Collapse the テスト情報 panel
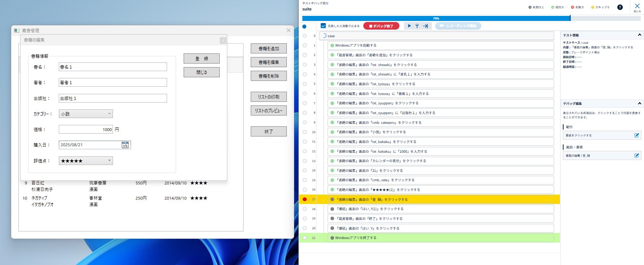Viewport: 644px width, 265px height. 639,35
